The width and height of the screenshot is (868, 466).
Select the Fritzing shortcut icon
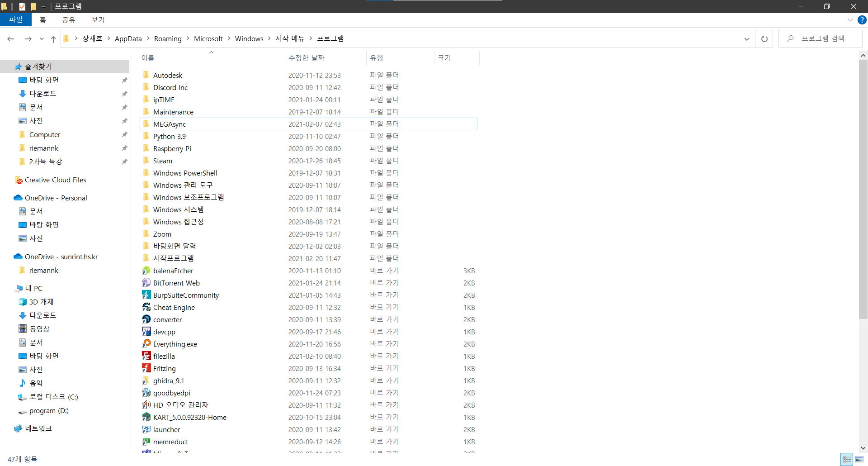146,368
